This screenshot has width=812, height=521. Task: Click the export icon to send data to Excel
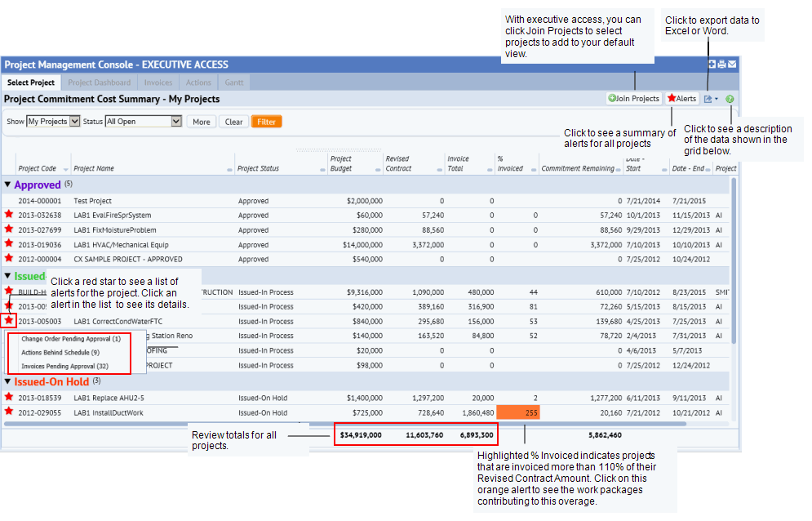point(708,98)
